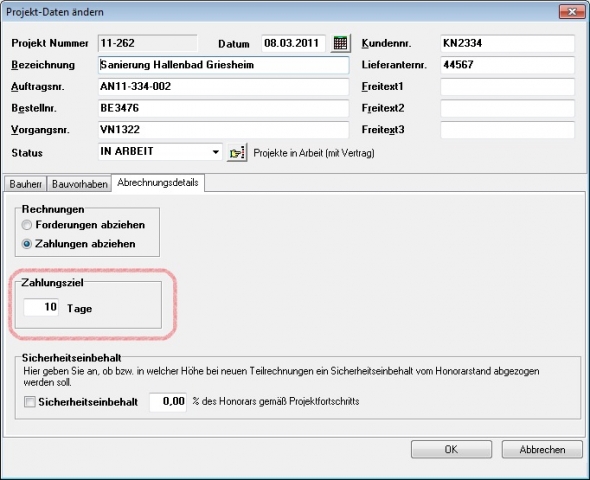Click the Abbrechen button

point(542,450)
